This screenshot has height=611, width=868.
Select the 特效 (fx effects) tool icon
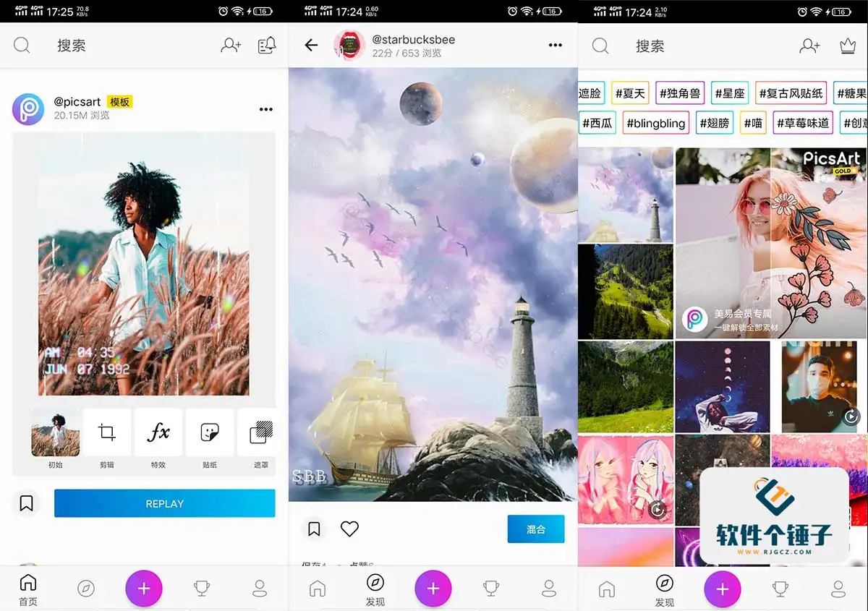click(158, 432)
